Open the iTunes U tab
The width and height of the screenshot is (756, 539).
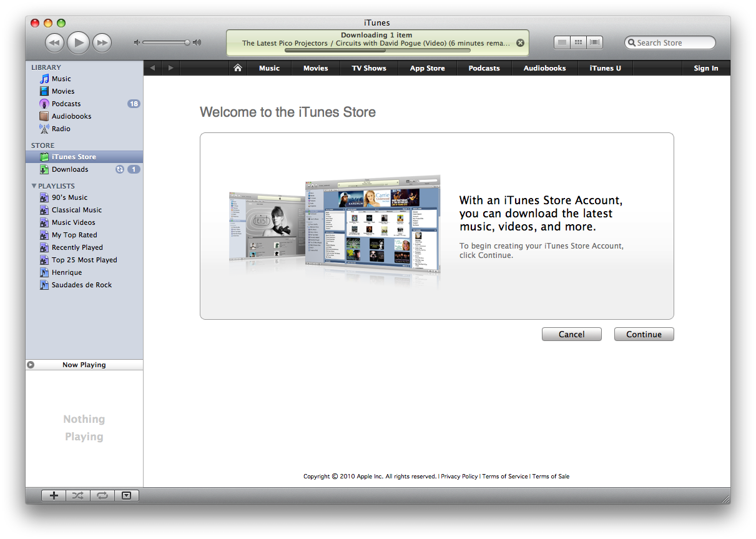coord(606,68)
